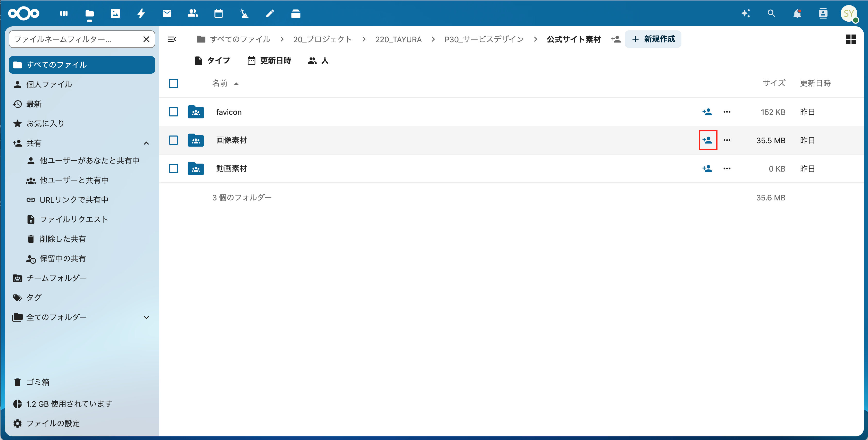Viewport: 868px width, 440px height.
Task: Click the 新規作成 button
Action: pos(653,39)
